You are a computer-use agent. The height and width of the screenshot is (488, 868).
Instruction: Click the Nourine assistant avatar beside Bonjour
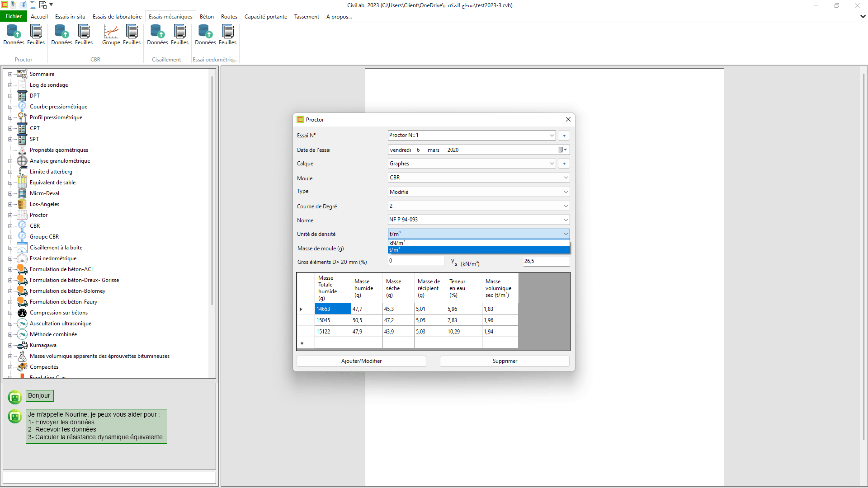pyautogui.click(x=15, y=397)
